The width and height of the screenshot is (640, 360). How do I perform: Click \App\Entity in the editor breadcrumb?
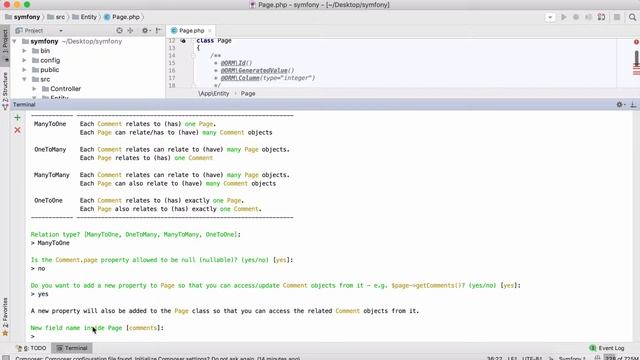pos(213,93)
